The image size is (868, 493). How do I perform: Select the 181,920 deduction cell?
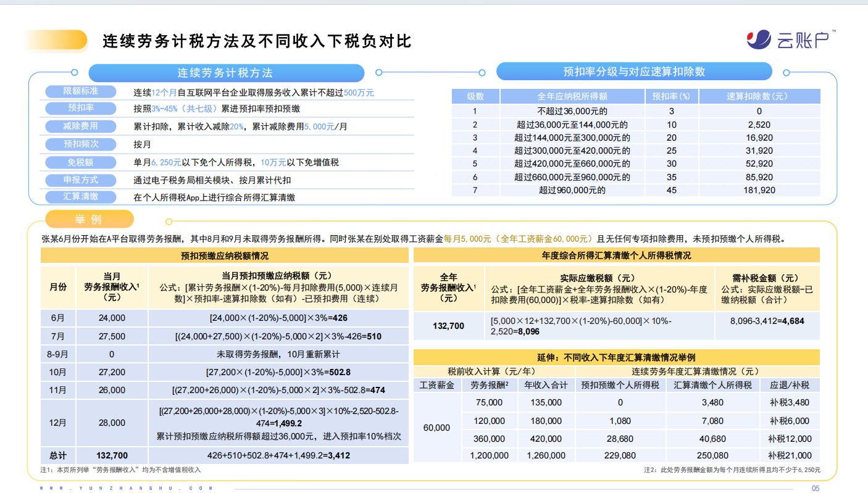759,190
